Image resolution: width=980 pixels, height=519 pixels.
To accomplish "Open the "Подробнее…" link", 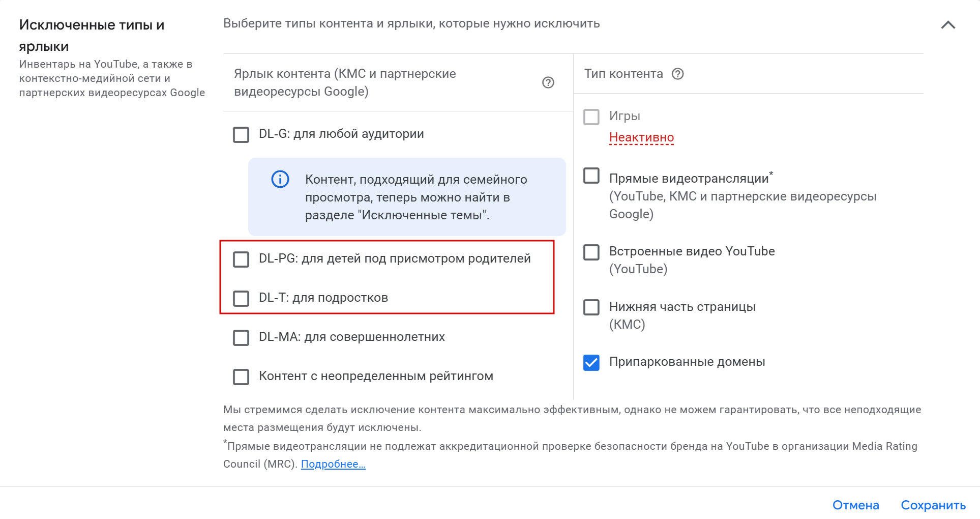I will (x=333, y=464).
